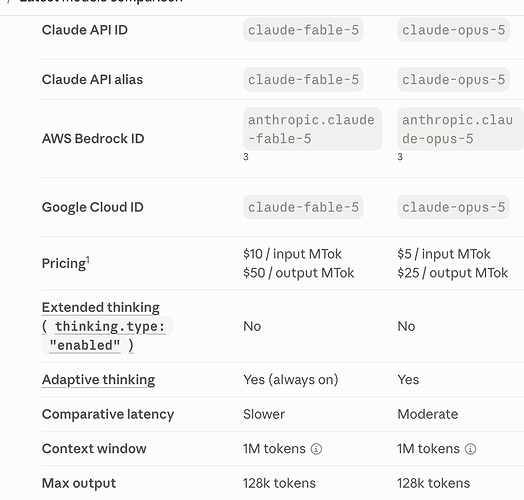524x500 pixels.
Task: Click Opus $25 / output MTok price
Action: click(452, 273)
